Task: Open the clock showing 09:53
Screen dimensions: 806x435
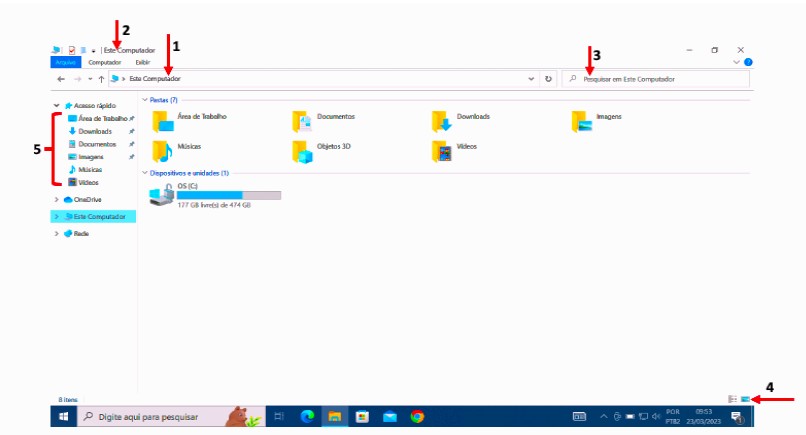Action: (704, 416)
